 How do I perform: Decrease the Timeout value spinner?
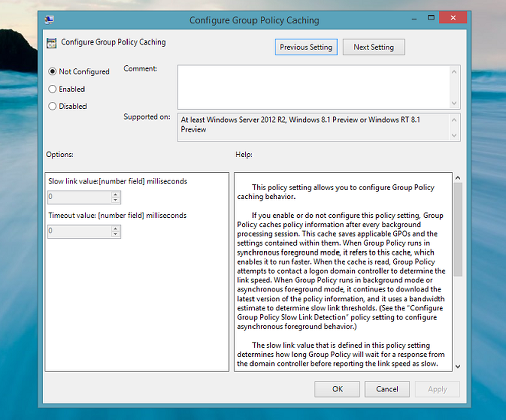(116, 234)
